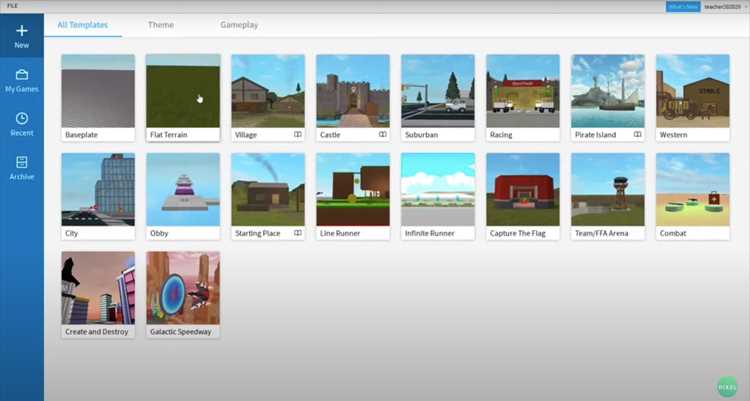Click the green round badge at bottom right
The width and height of the screenshot is (750, 401).
click(727, 387)
